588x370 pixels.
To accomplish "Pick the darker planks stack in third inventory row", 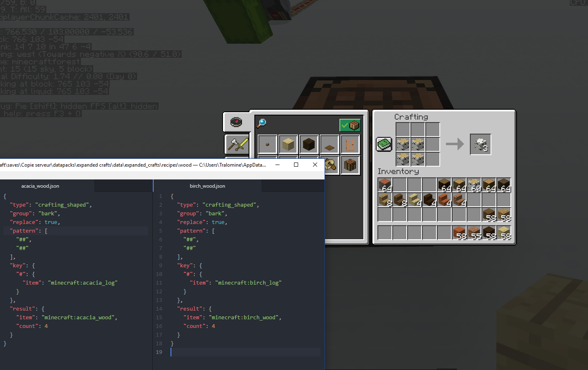I will [489, 214].
